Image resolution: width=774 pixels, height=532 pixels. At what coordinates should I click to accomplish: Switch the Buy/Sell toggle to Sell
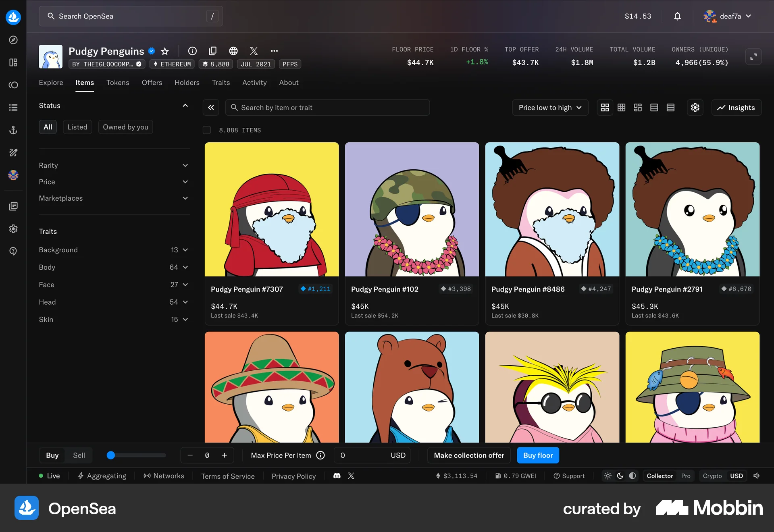79,455
